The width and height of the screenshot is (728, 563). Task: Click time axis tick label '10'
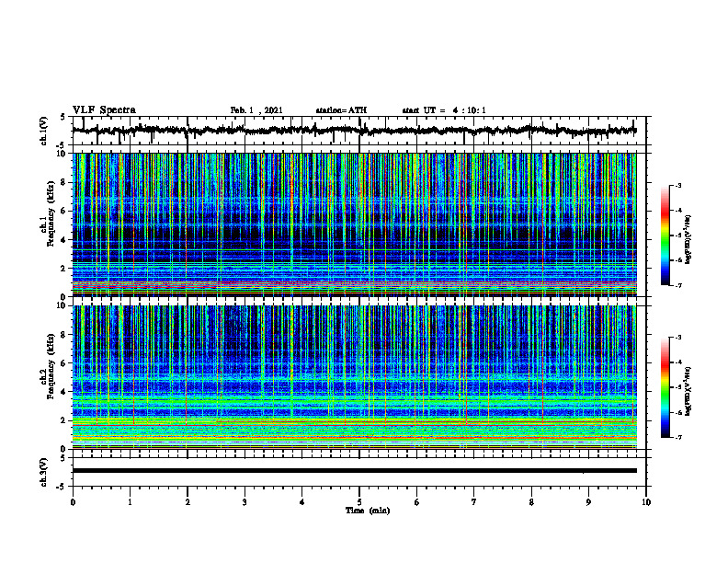tap(646, 502)
